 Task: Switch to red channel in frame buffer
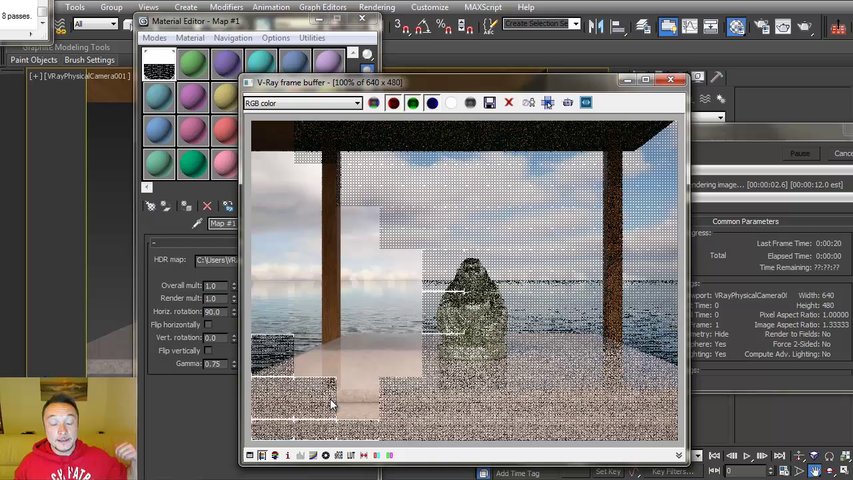click(x=393, y=103)
